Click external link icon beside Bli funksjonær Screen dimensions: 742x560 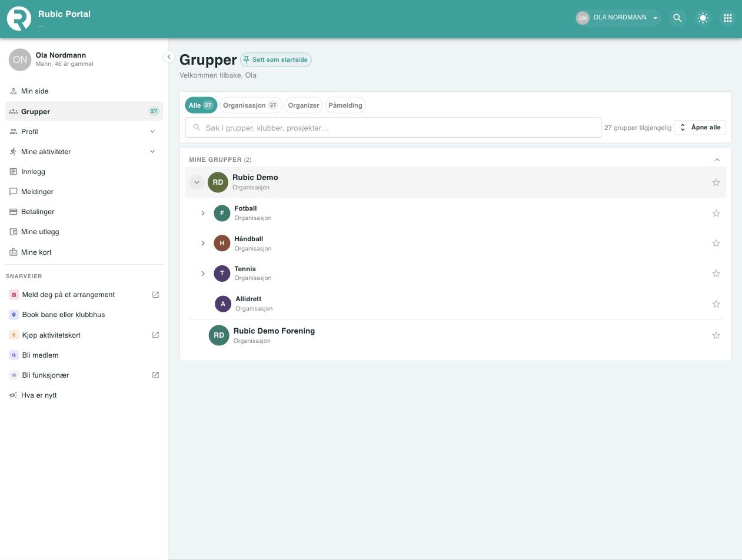[156, 375]
